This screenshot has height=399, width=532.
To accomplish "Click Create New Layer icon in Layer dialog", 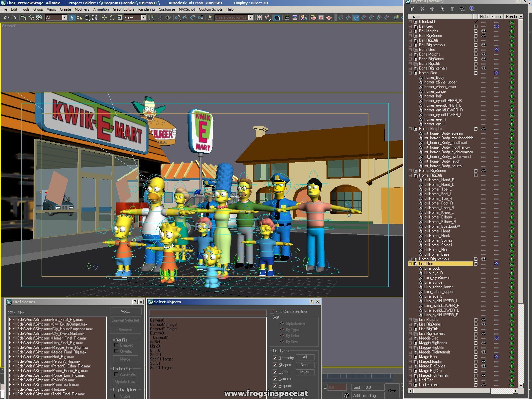I will [413, 9].
